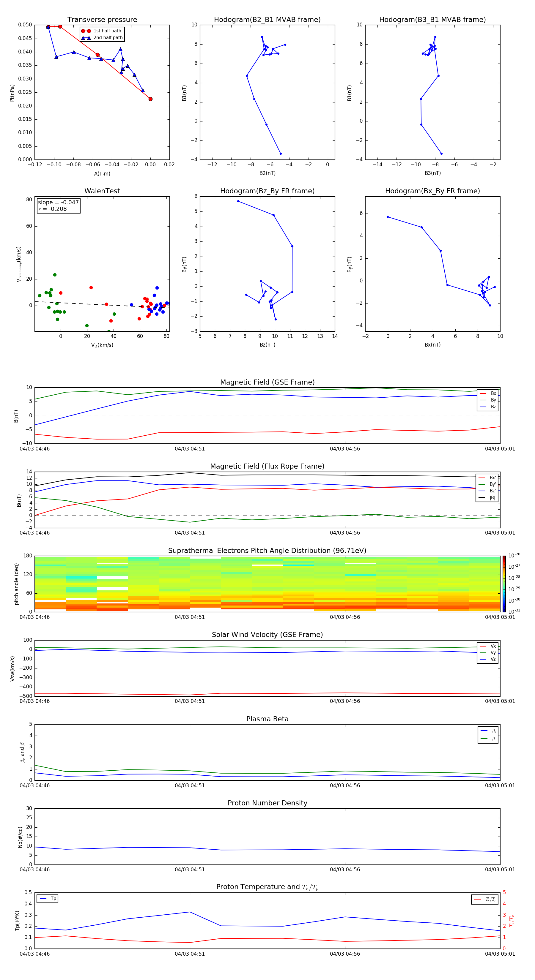This screenshot has width=535, height=980.
Task: Click the 'Transverse pressure' plot title
Action: pos(102,20)
